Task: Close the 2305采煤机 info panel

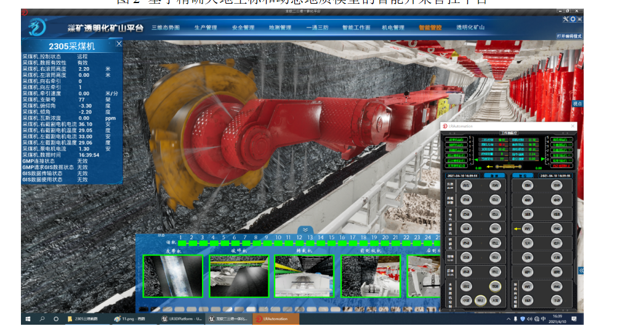Action: (x=119, y=44)
